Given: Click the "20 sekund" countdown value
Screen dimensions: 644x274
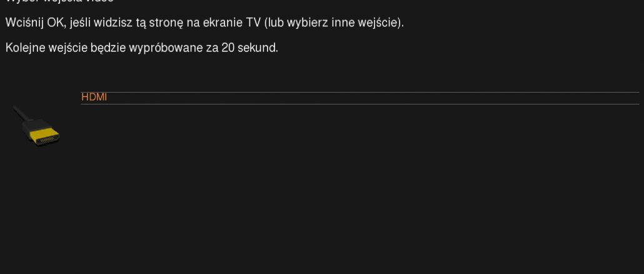Looking at the screenshot, I should coord(249,48).
